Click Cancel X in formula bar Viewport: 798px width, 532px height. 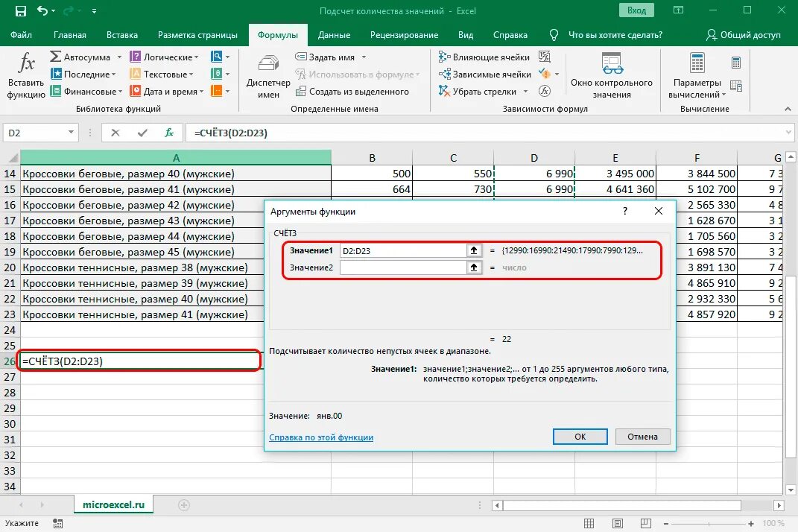[115, 133]
